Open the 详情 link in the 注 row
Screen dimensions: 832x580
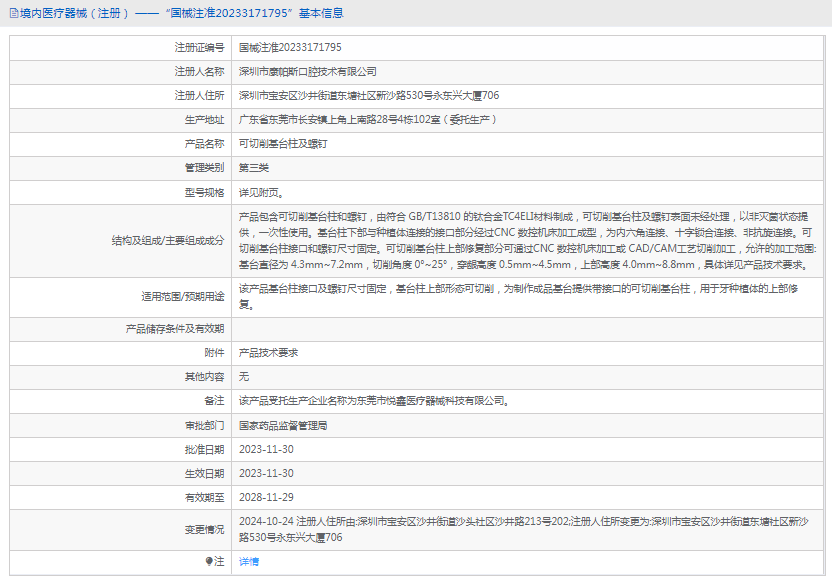point(249,561)
